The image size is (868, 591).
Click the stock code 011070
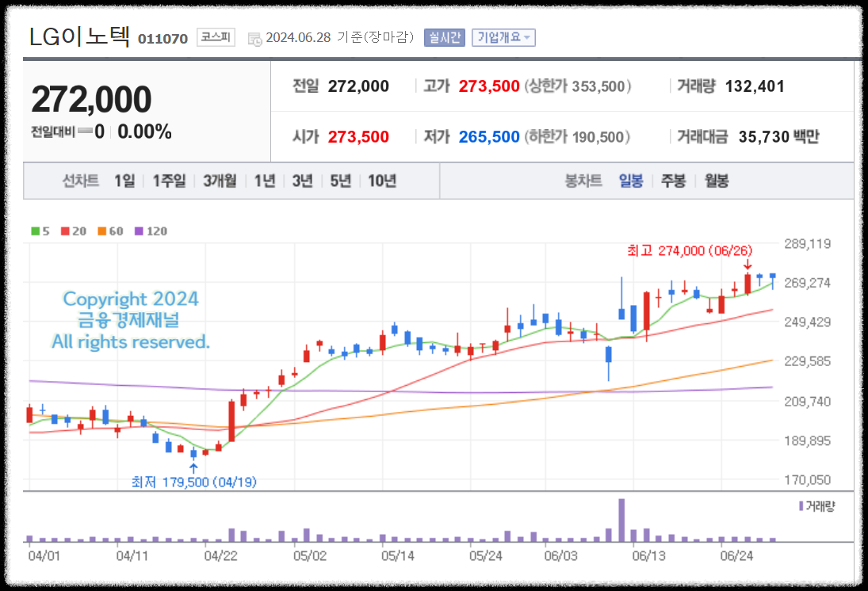click(163, 39)
